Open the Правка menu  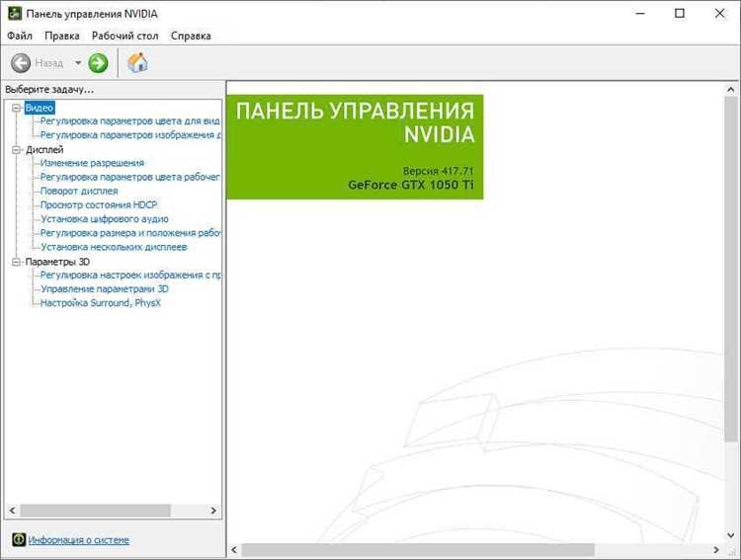point(62,36)
